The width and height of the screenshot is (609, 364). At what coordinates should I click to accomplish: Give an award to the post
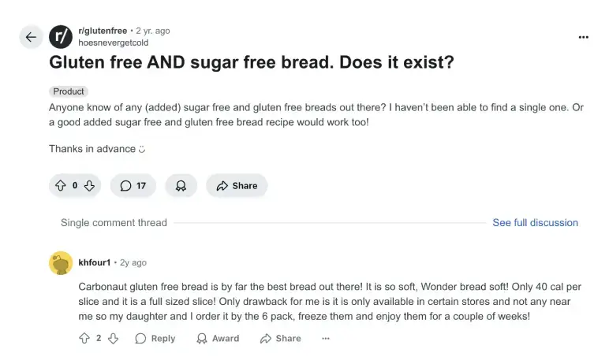pos(181,186)
